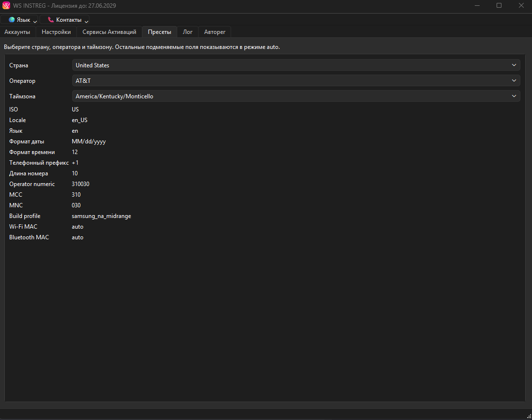Click the Operator numeric value 310030
Viewport: 532px width, 420px height.
point(81,184)
